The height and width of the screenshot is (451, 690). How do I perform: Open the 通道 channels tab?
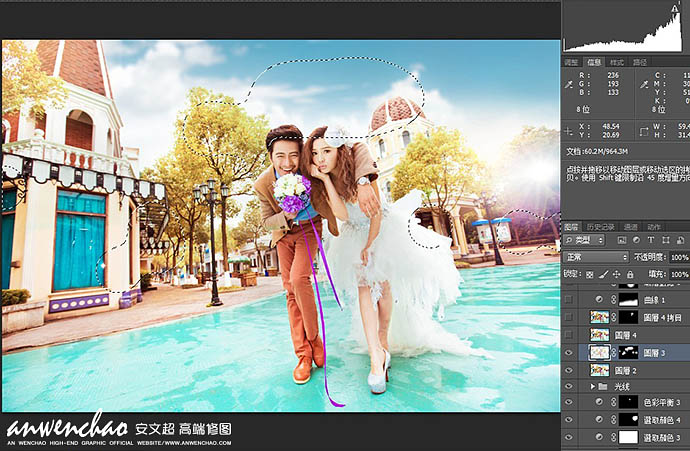(631, 227)
